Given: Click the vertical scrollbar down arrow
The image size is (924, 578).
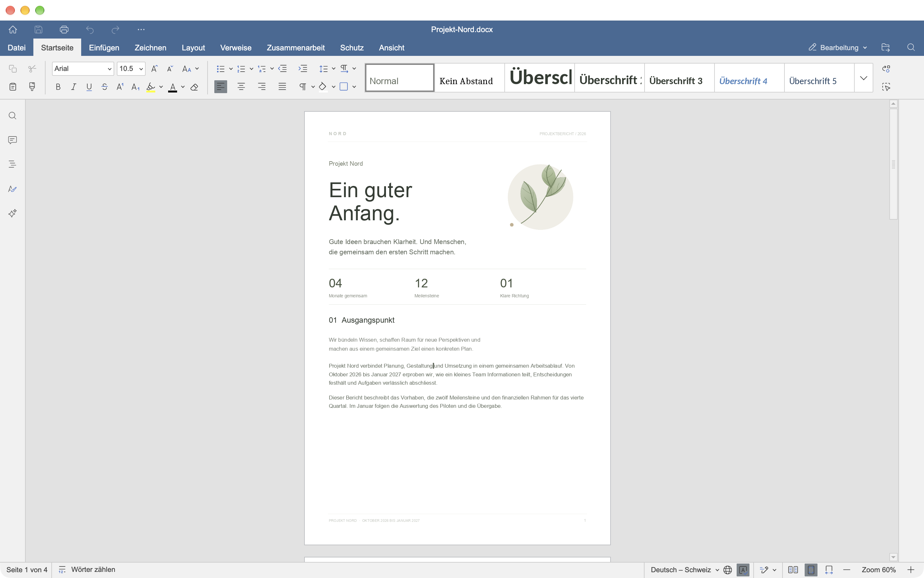Looking at the screenshot, I should (x=893, y=557).
